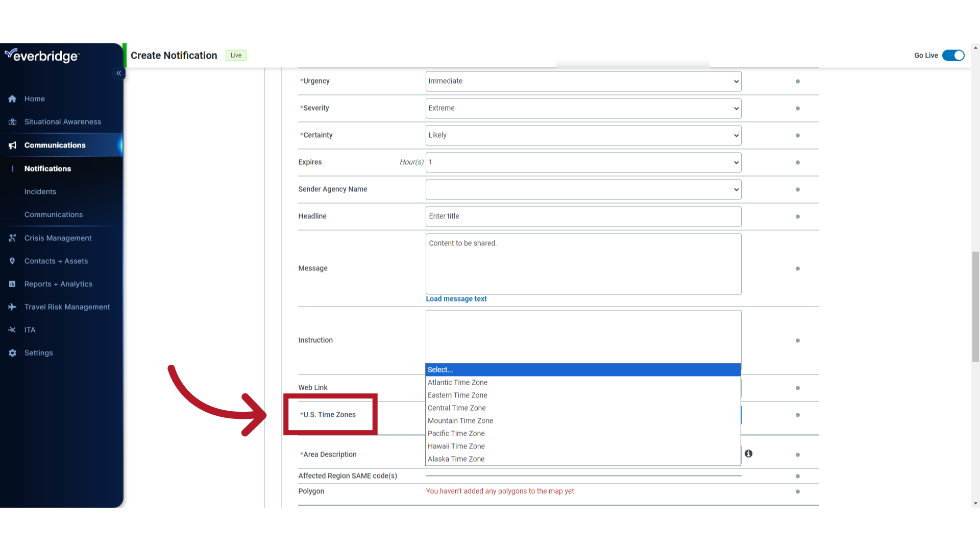The image size is (980, 551).
Task: Open Travel Risk Management section
Action: pos(67,307)
